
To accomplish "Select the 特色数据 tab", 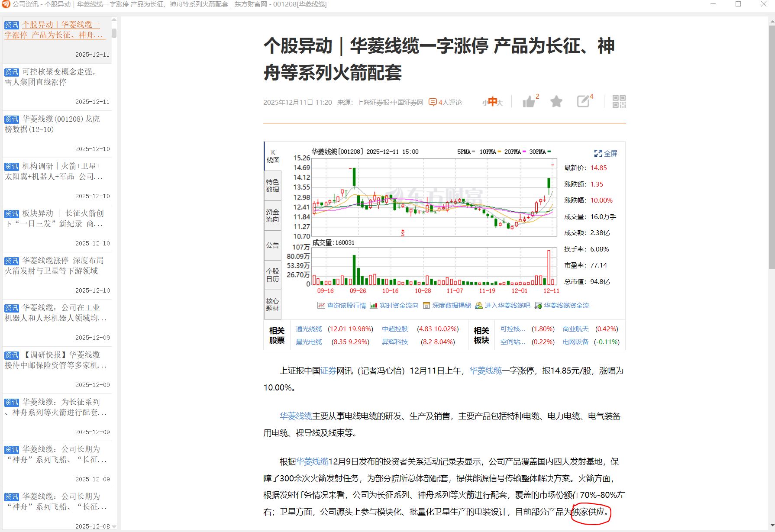I will [x=273, y=186].
